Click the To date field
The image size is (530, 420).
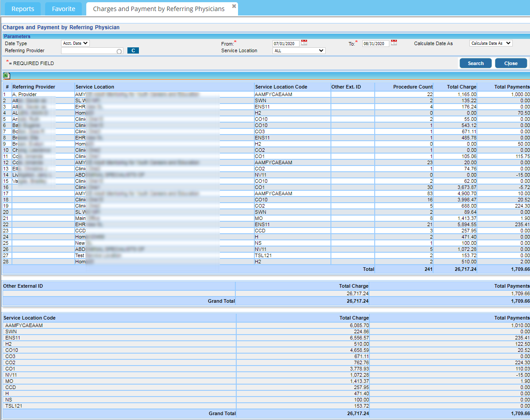(x=376, y=44)
